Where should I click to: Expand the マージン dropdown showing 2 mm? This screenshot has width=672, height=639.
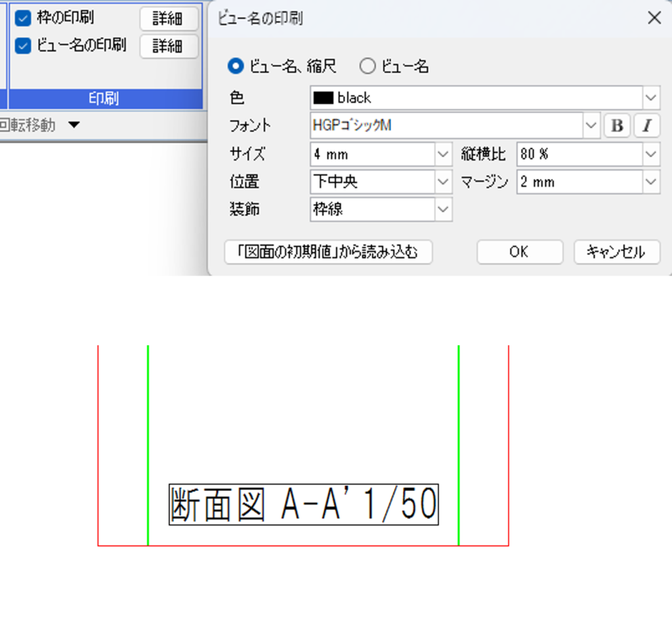pyautogui.click(x=650, y=182)
